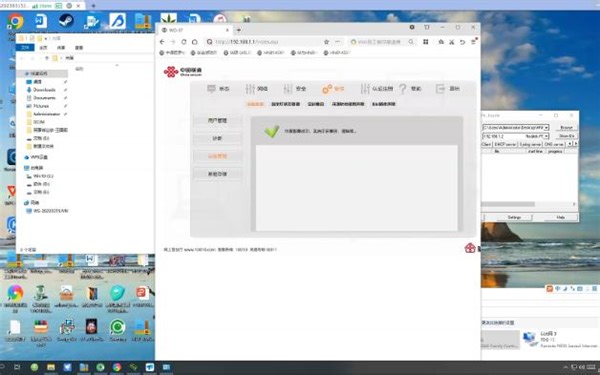Open the Steam desktop shortcut
Viewport: 600px width, 375px height.
66,21
